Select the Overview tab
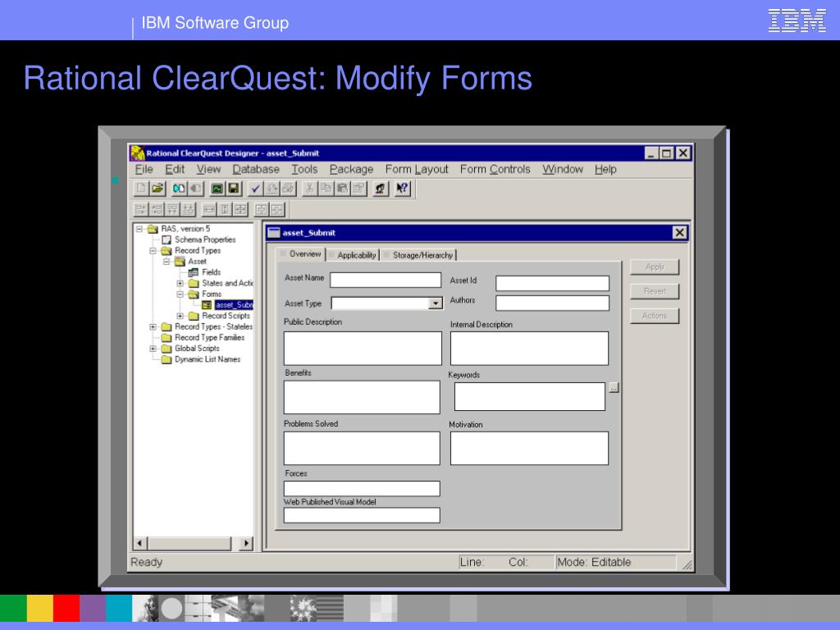This screenshot has height=630, width=840. click(301, 254)
